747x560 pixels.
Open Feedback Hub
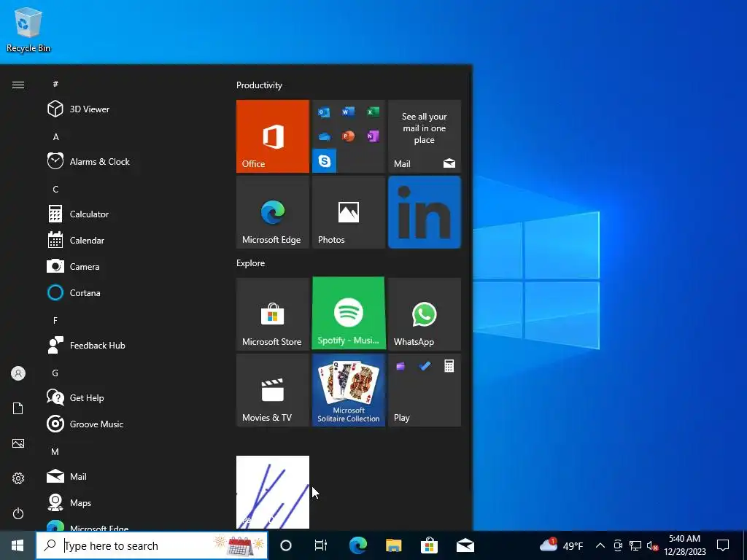coord(128,345)
